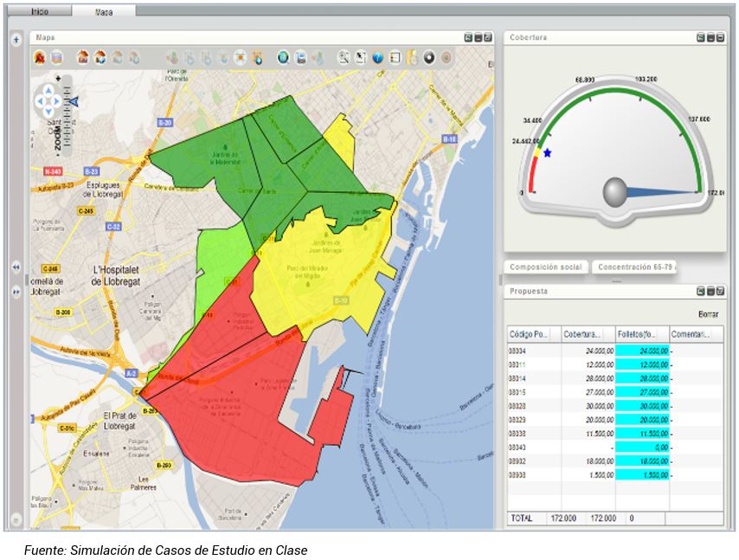Click the blue information icon in toolbar
The height and width of the screenshot is (560, 739).
point(378,57)
